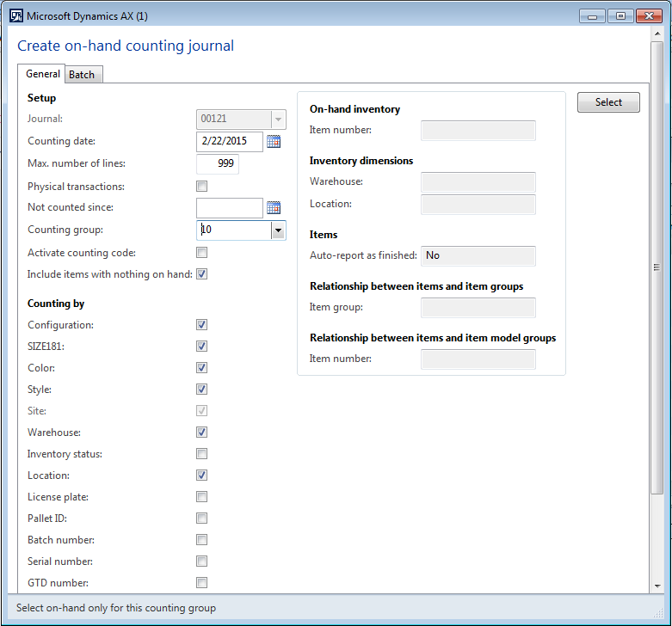Click the Dynamics AX title bar icon

[x=16, y=16]
